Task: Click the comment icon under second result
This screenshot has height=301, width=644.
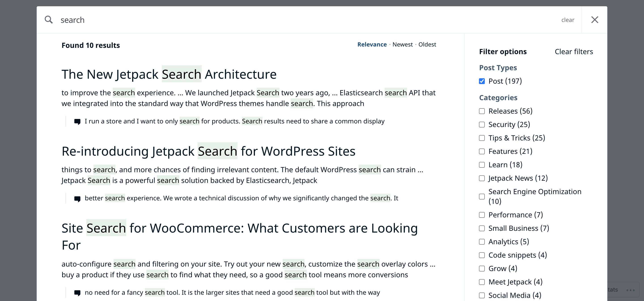Action: pyautogui.click(x=77, y=199)
